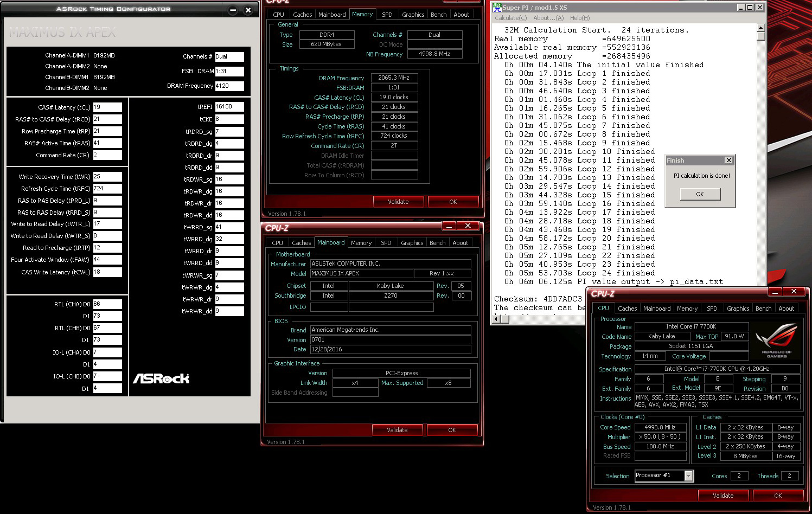This screenshot has width=812, height=514.
Task: Click Validate in CPU-Z CPU window
Action: 723,496
